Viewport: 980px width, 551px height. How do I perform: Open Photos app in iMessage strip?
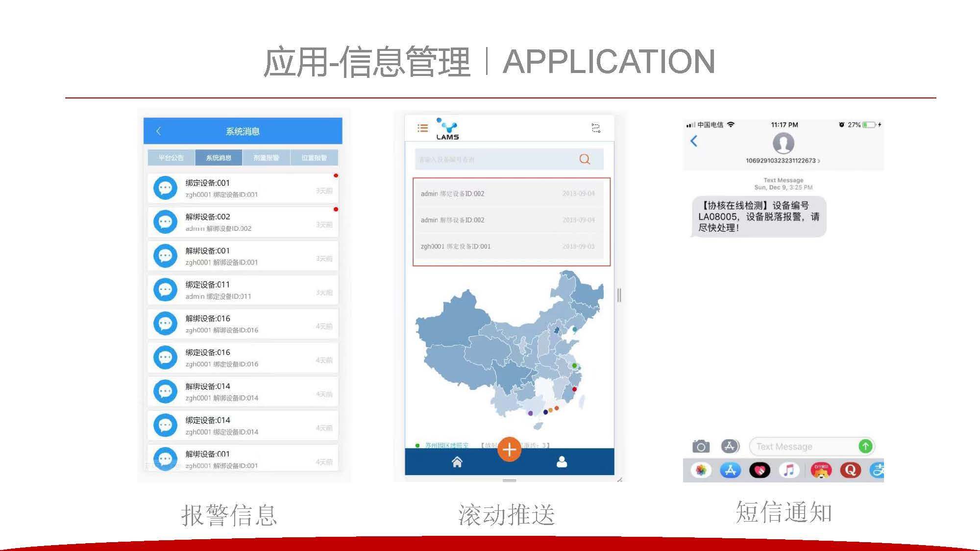701,470
